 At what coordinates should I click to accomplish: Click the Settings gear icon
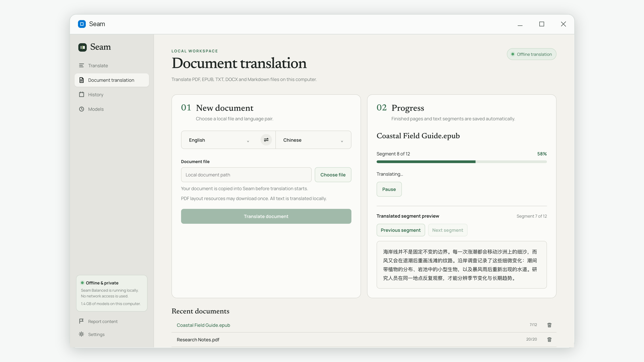tap(81, 334)
